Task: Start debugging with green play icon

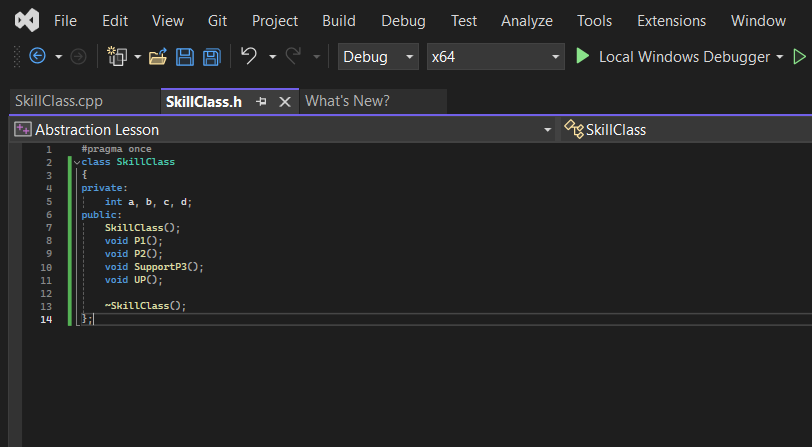Action: [583, 56]
